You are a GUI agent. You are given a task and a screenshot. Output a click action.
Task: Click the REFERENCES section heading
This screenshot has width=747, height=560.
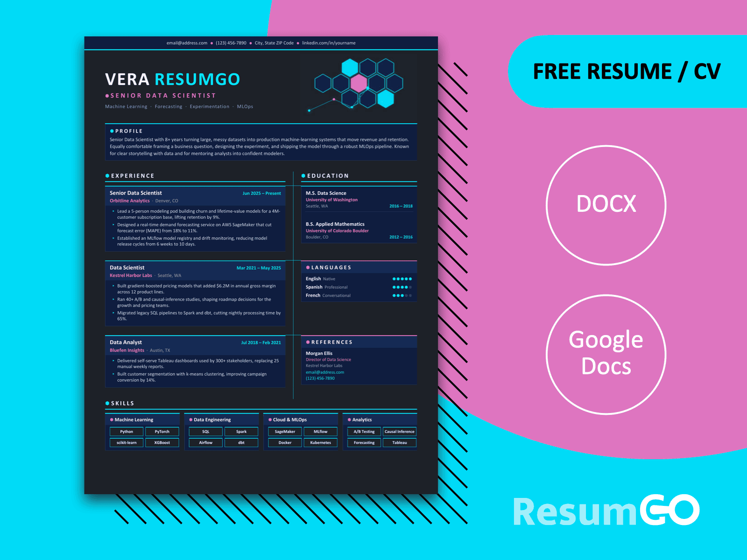tap(332, 342)
